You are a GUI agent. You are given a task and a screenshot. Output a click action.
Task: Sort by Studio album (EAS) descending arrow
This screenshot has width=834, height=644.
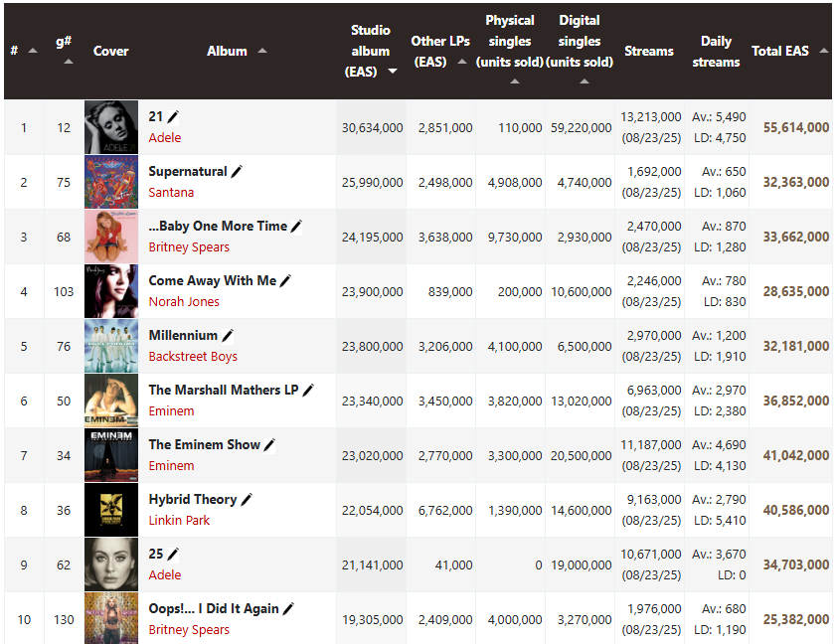point(393,72)
